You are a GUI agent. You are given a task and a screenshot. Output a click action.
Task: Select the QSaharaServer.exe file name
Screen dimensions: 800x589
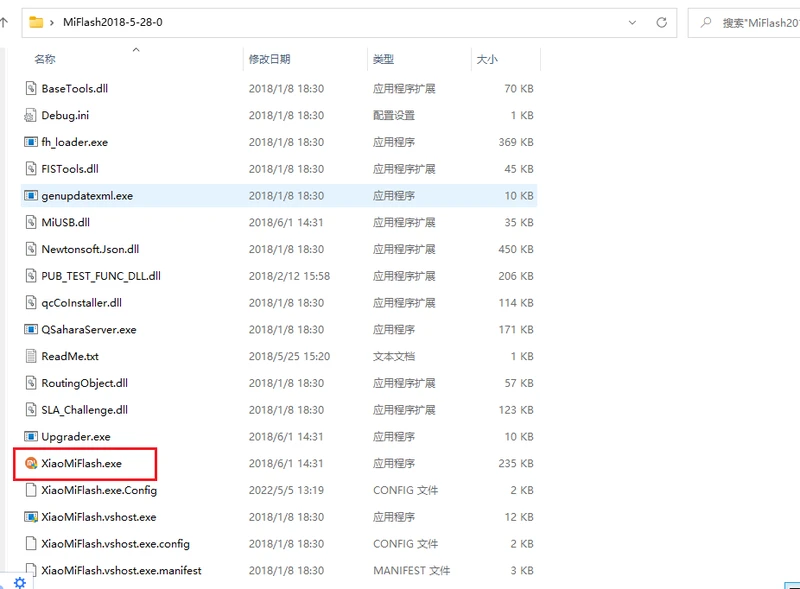89,329
